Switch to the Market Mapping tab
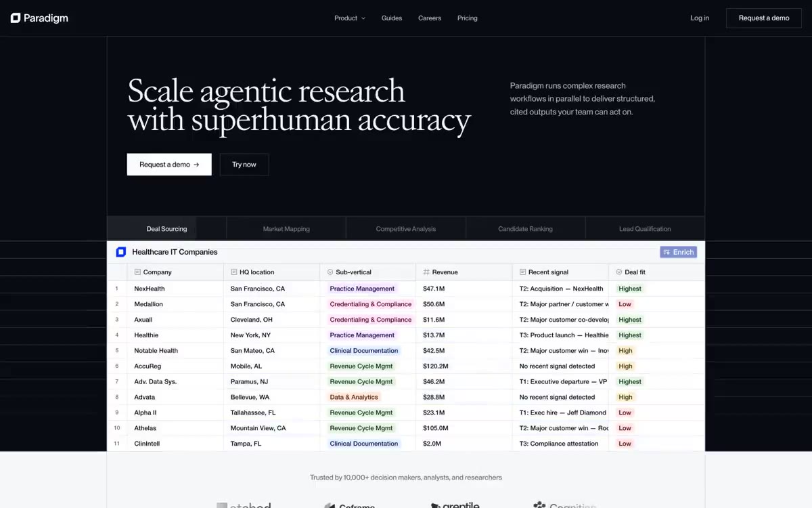812x508 pixels. pyautogui.click(x=286, y=229)
